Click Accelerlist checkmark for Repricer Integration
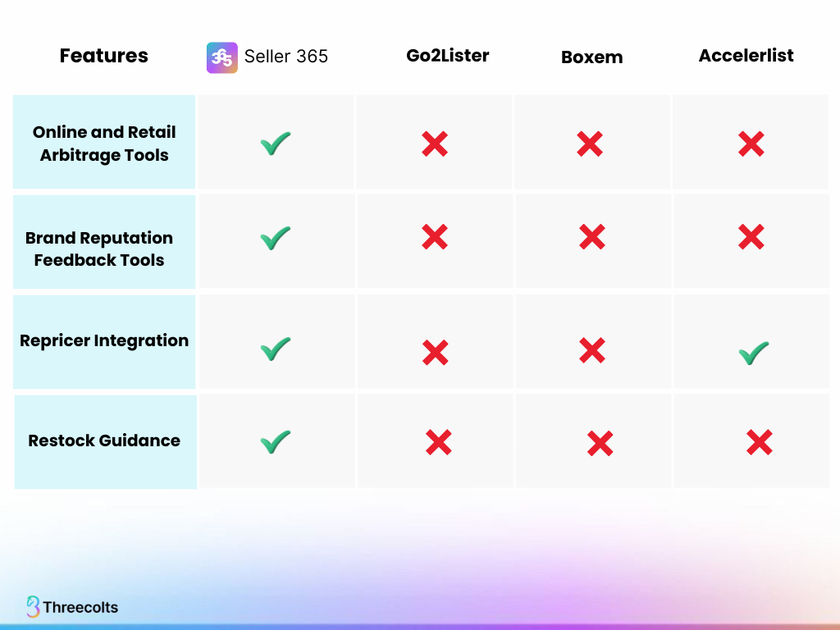Image resolution: width=840 pixels, height=630 pixels. pos(753,353)
